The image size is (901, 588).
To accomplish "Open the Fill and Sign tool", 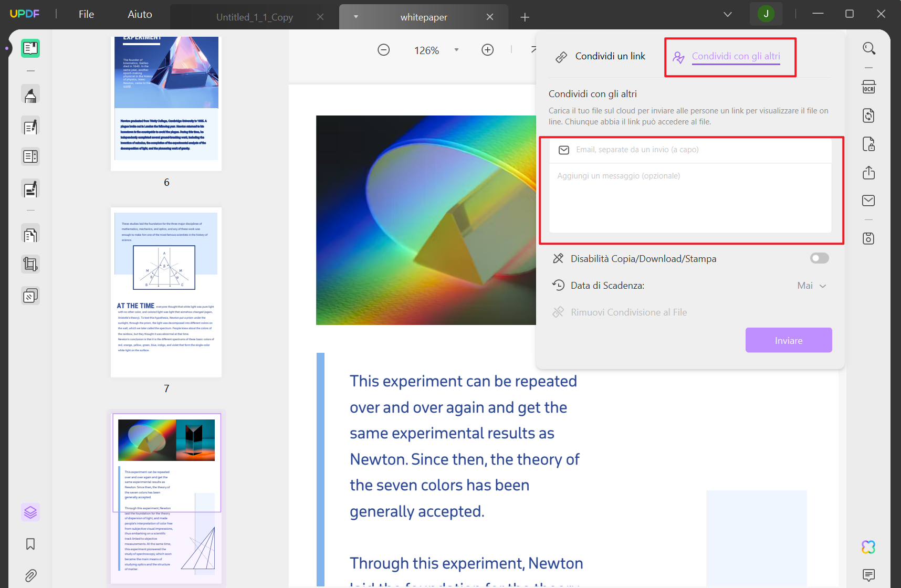I will point(30,188).
